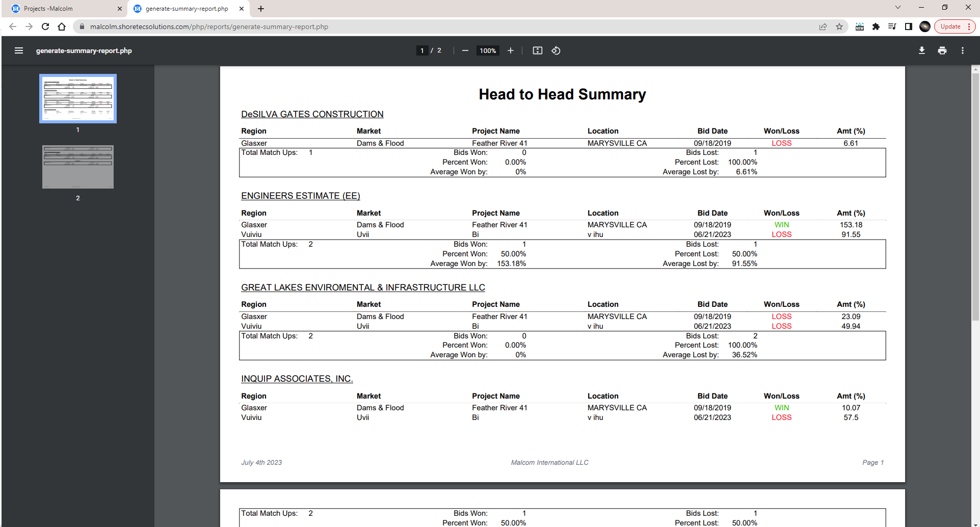The width and height of the screenshot is (980, 527).
Task: Toggle the browser side panel
Action: pos(908,27)
